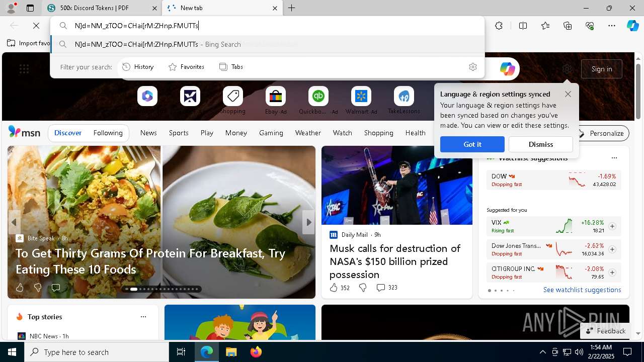Image resolution: width=644 pixels, height=362 pixels.
Task: Launch Firefox from the taskbar
Action: click(256, 352)
